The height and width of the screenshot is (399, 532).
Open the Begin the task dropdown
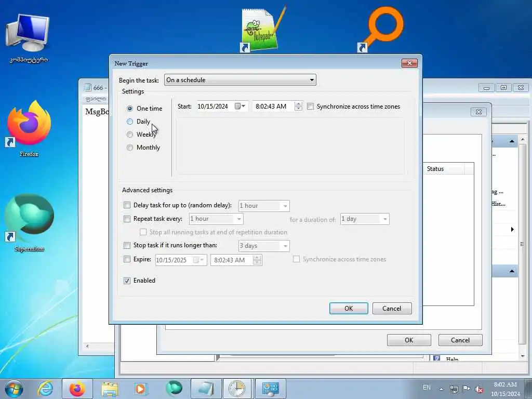pyautogui.click(x=240, y=80)
